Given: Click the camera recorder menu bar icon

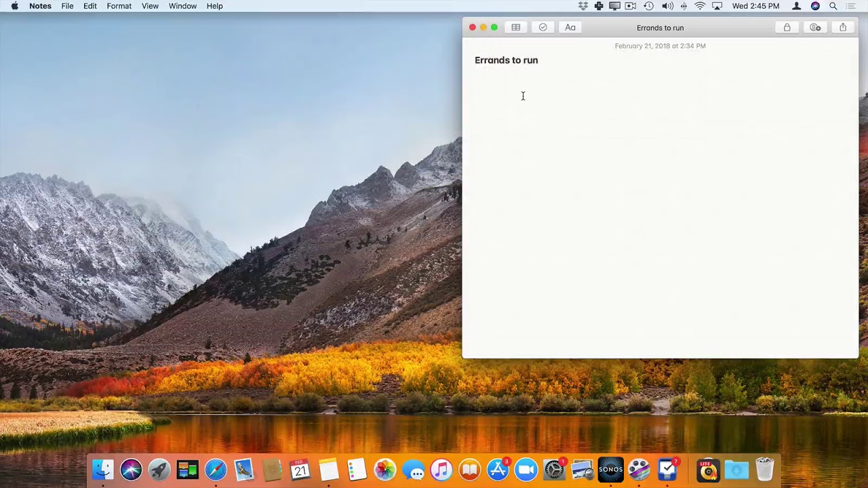Looking at the screenshot, I should pyautogui.click(x=631, y=6).
